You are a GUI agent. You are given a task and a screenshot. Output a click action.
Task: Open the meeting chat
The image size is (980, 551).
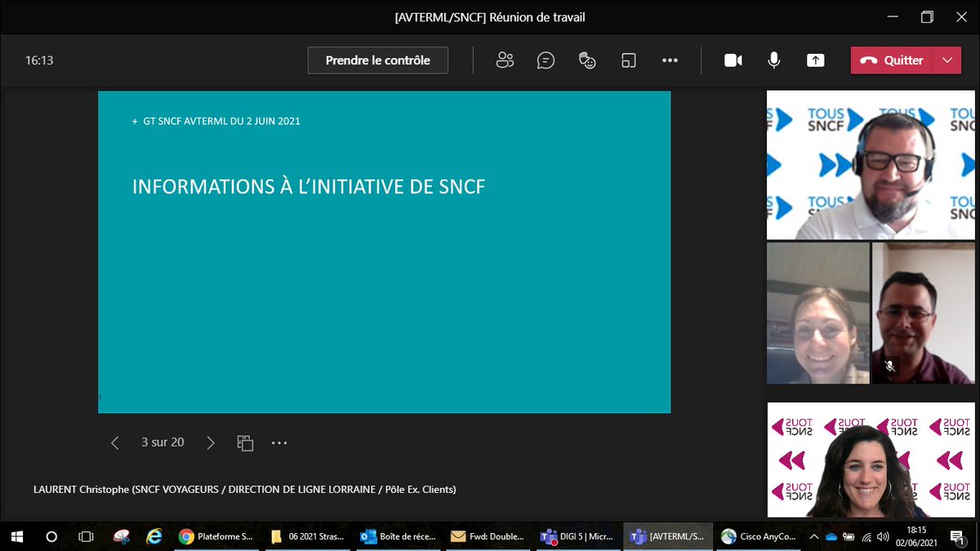[546, 60]
